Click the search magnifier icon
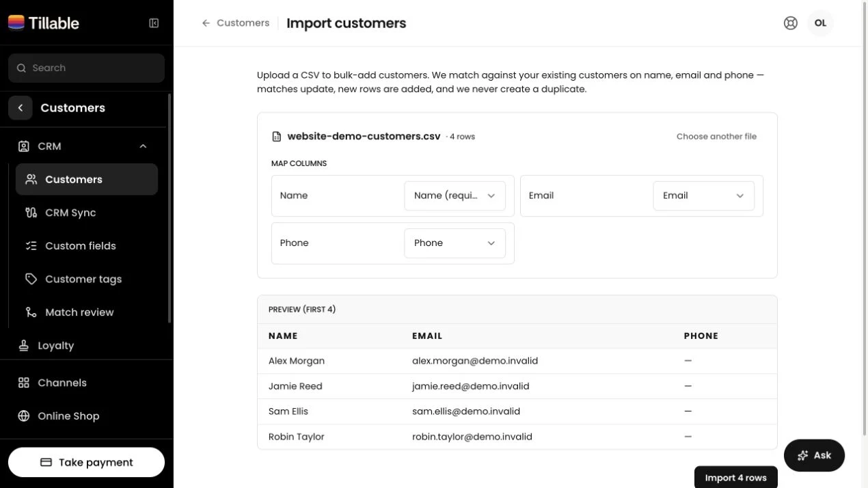Image resolution: width=868 pixels, height=488 pixels. pyautogui.click(x=22, y=68)
